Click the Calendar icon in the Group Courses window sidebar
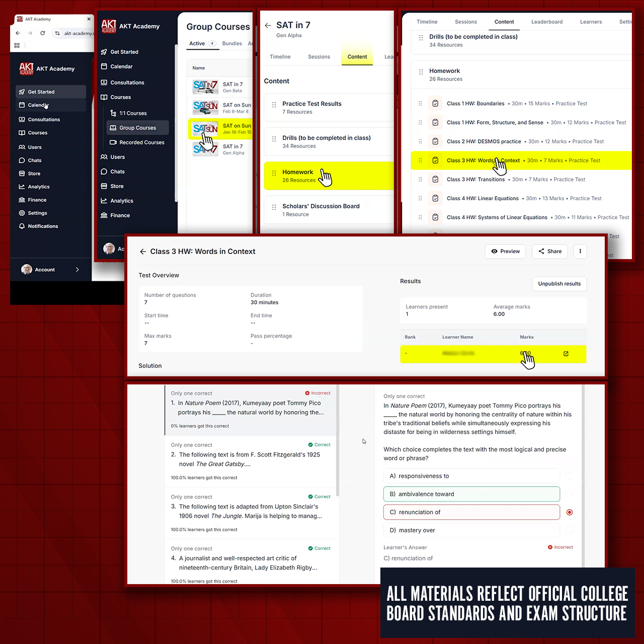The height and width of the screenshot is (644, 644). (104, 66)
